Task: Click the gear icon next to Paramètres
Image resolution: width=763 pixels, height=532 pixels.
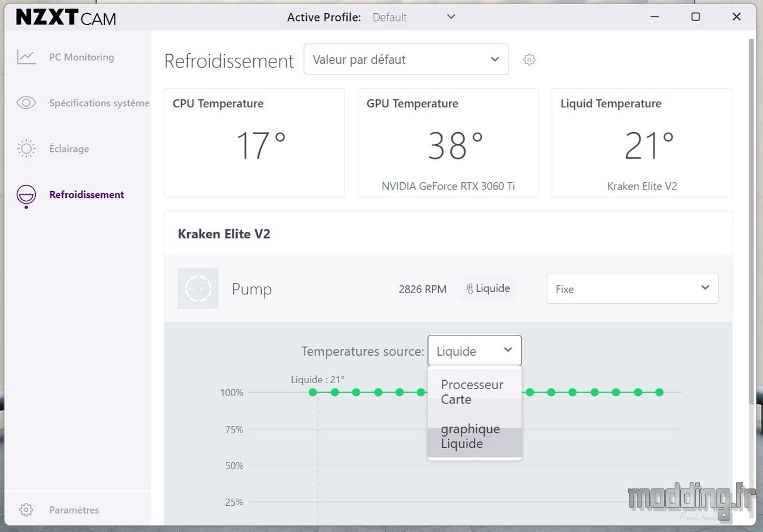Action: tap(26, 510)
